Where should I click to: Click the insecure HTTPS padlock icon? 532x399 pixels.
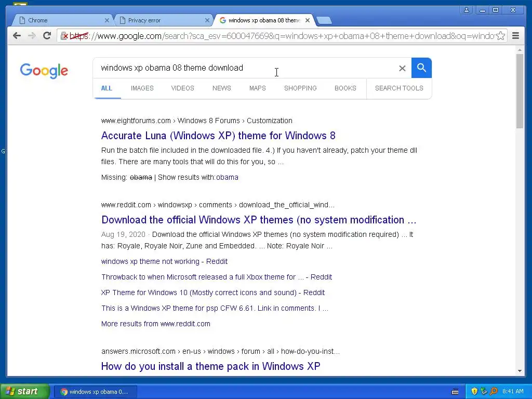click(64, 36)
